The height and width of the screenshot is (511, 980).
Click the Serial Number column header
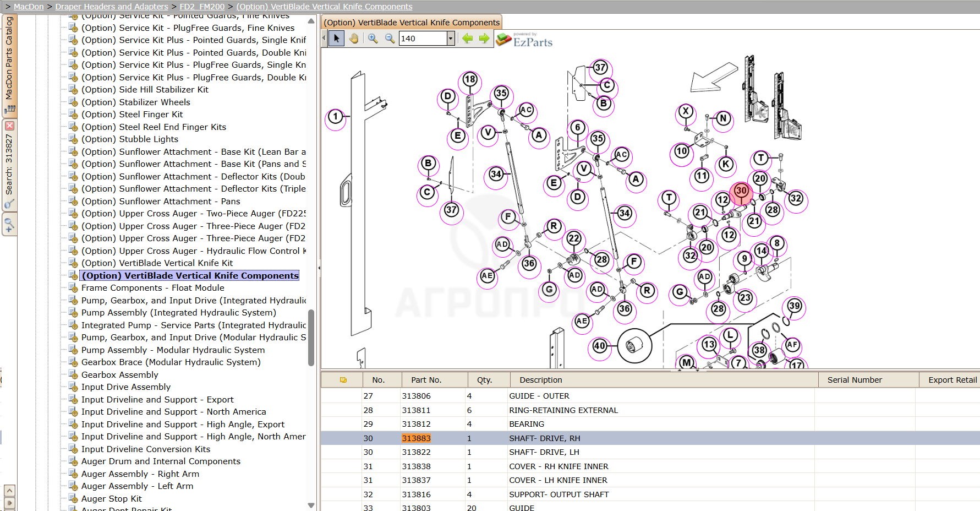868,380
